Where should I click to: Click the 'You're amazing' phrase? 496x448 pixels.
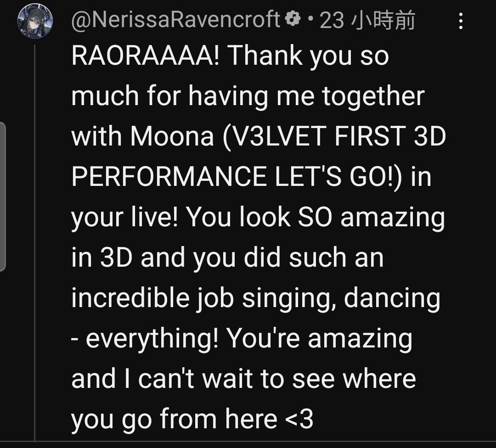coord(320,339)
